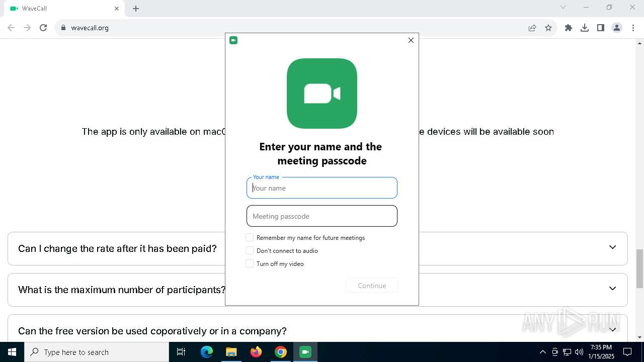644x362 pixels.
Task: Open a new browser tab
Action: [136, 9]
